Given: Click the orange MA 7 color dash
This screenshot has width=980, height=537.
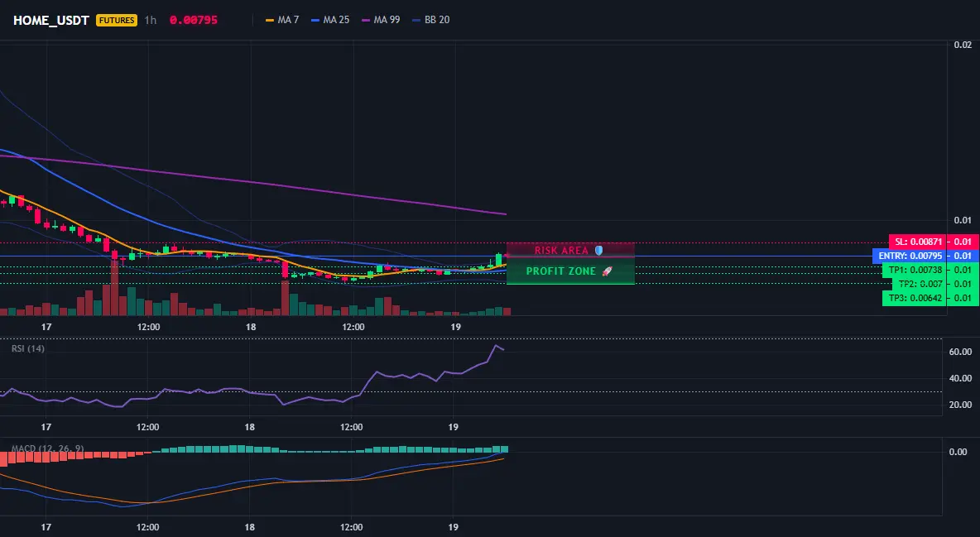Looking at the screenshot, I should pos(270,20).
